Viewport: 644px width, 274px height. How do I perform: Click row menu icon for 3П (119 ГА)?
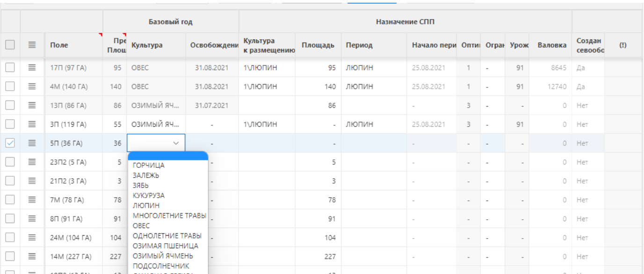point(32,124)
